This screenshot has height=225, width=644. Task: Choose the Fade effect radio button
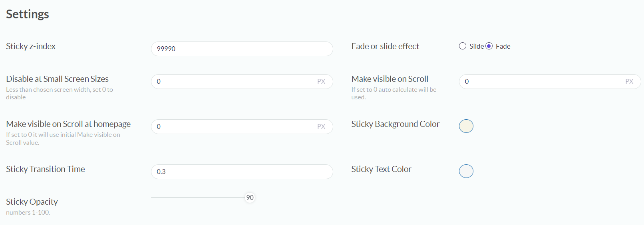point(489,46)
